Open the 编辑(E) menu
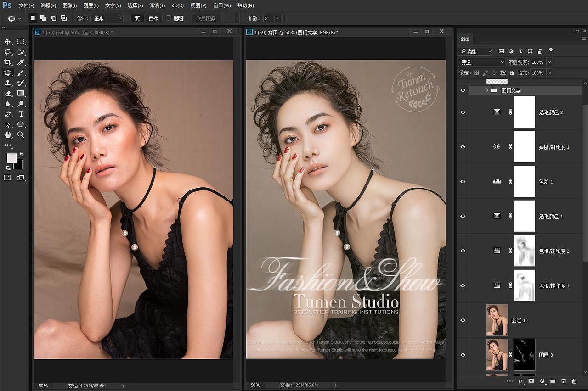Screen dimensions: 588x391 (x=48, y=6)
